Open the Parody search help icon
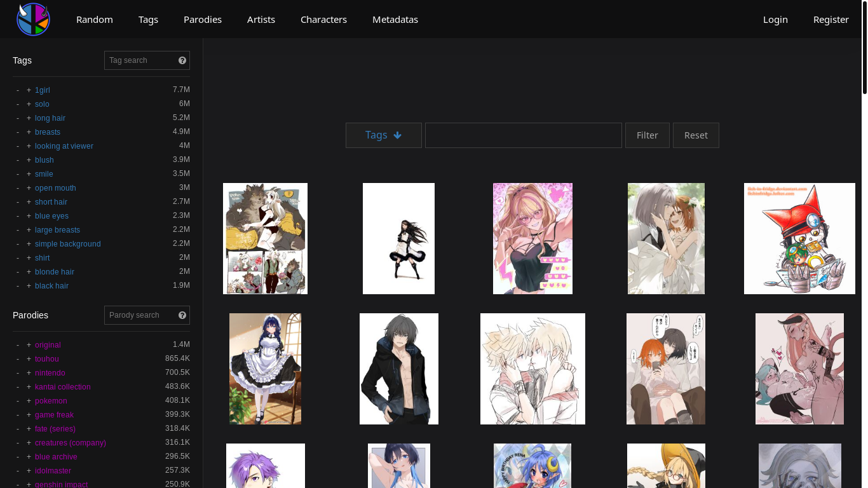868x488 pixels. [x=182, y=315]
